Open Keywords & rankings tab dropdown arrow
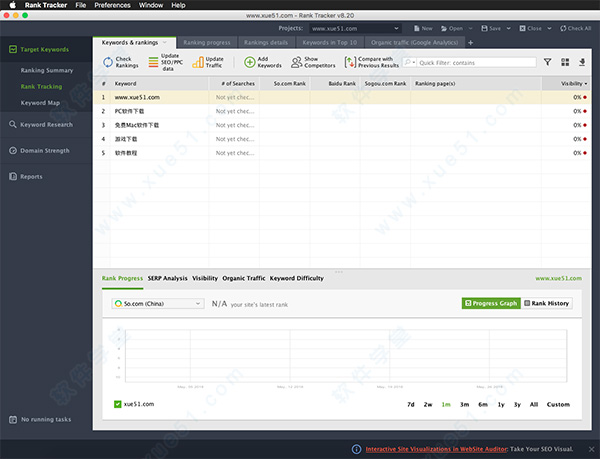 (x=165, y=42)
